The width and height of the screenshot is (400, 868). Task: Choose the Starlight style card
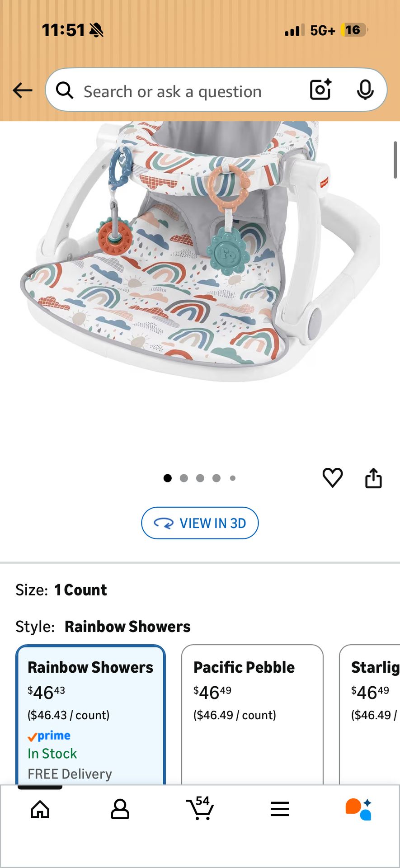click(370, 715)
